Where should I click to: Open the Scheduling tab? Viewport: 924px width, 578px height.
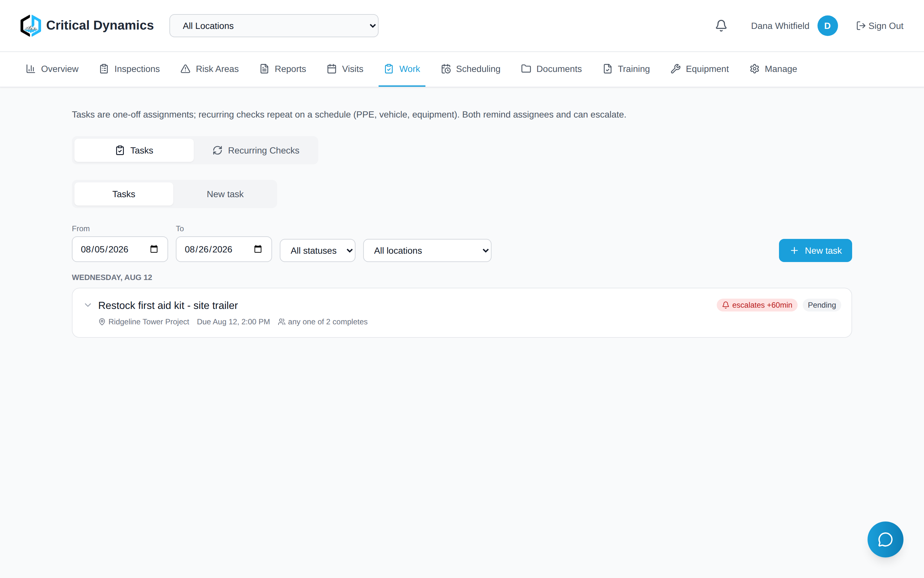click(x=470, y=69)
